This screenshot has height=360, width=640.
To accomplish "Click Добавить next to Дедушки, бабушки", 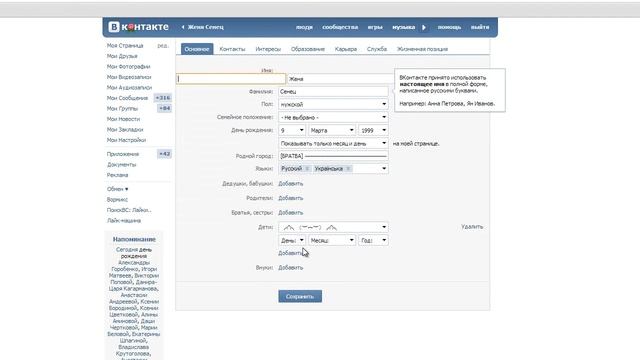I will tap(291, 184).
